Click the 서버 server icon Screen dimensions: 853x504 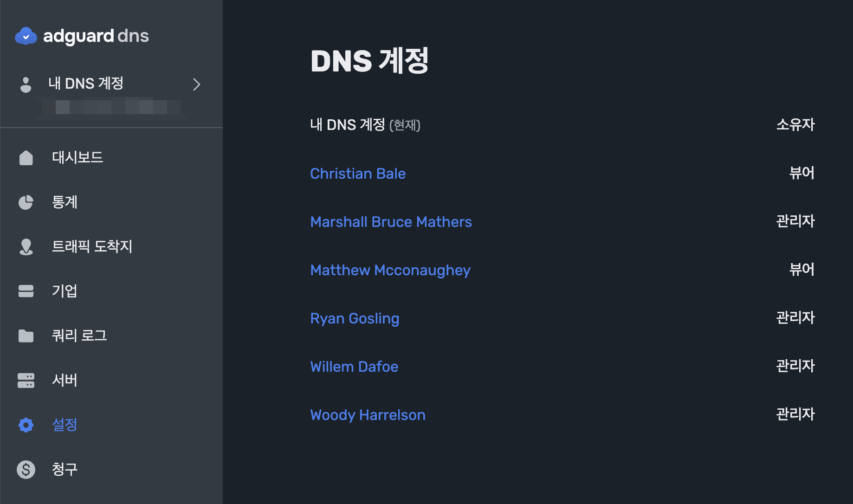pos(26,380)
